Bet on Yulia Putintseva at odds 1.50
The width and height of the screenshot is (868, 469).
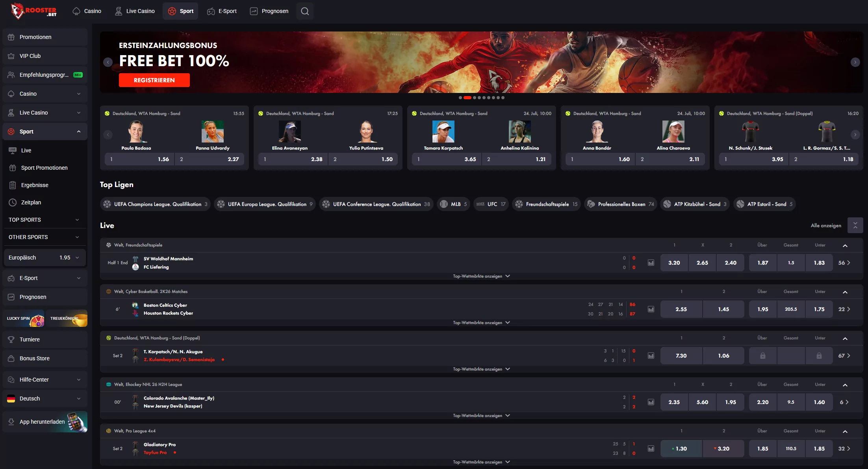coord(363,159)
